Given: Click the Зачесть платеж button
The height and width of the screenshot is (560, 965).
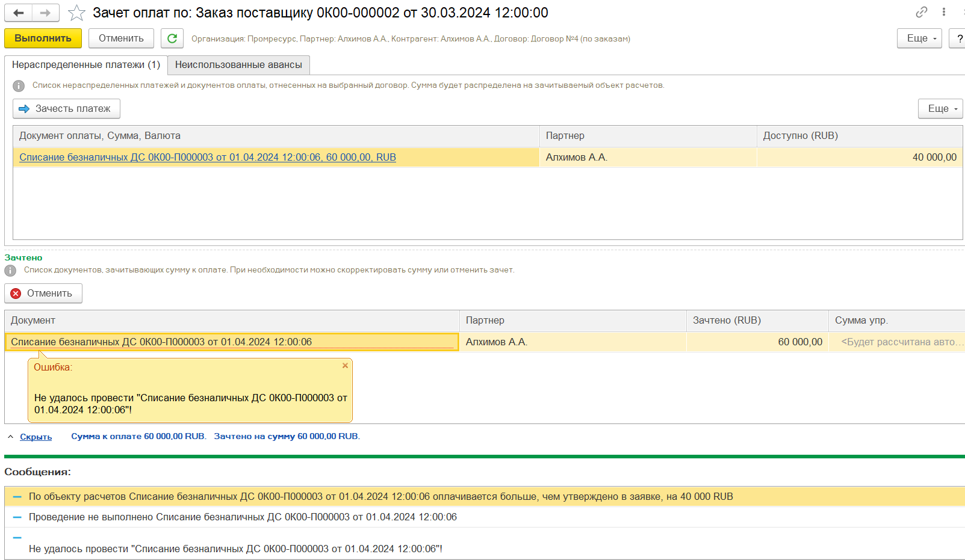Looking at the screenshot, I should [66, 108].
